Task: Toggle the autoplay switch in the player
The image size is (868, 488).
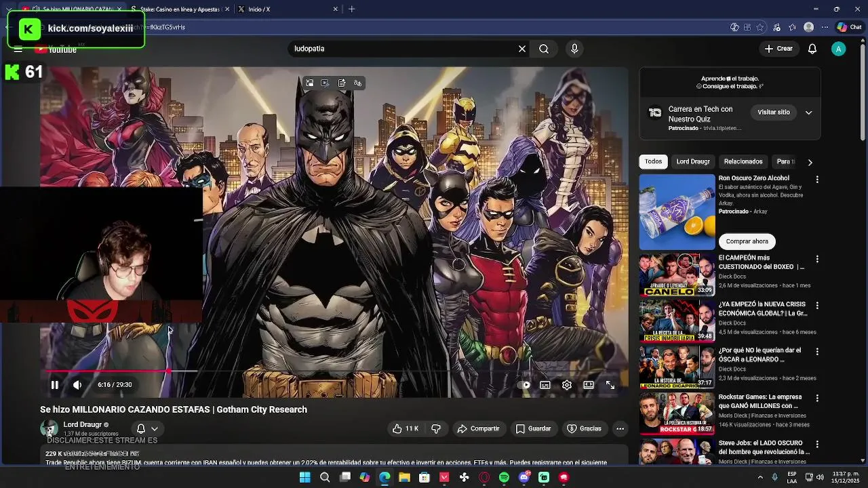Action: click(x=524, y=385)
